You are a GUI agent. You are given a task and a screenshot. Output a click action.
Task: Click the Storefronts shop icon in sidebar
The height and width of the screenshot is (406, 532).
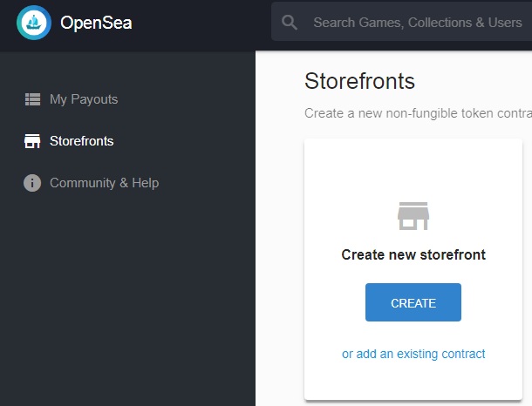point(32,141)
